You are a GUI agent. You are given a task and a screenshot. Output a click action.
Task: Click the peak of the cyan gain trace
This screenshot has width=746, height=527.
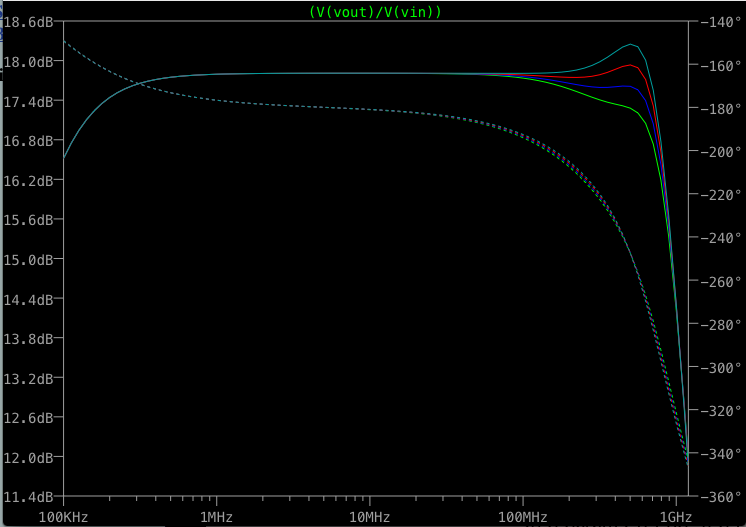tap(631, 44)
